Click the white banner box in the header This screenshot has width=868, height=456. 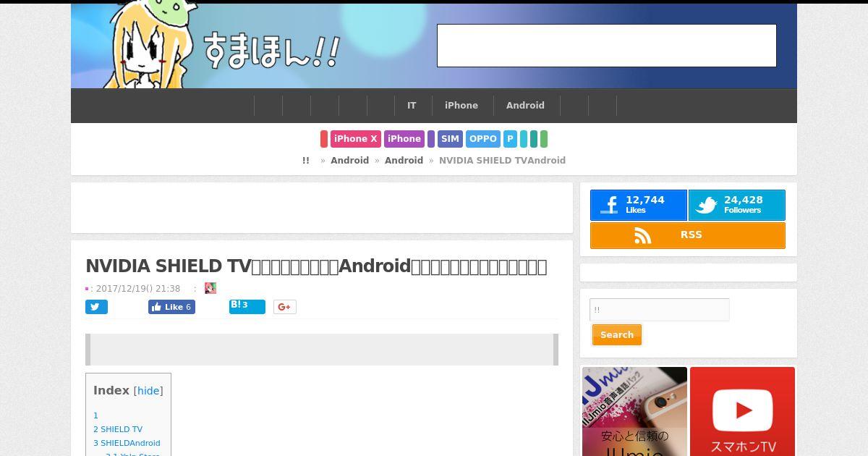607,46
